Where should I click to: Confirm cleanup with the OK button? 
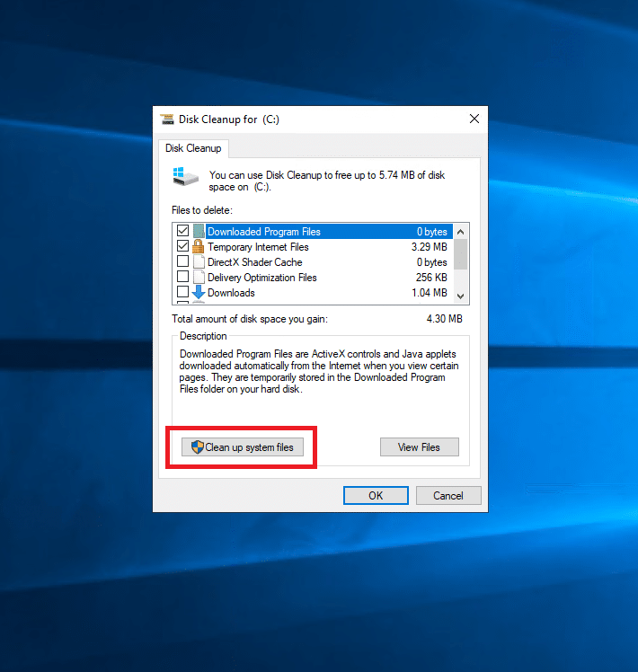point(376,496)
